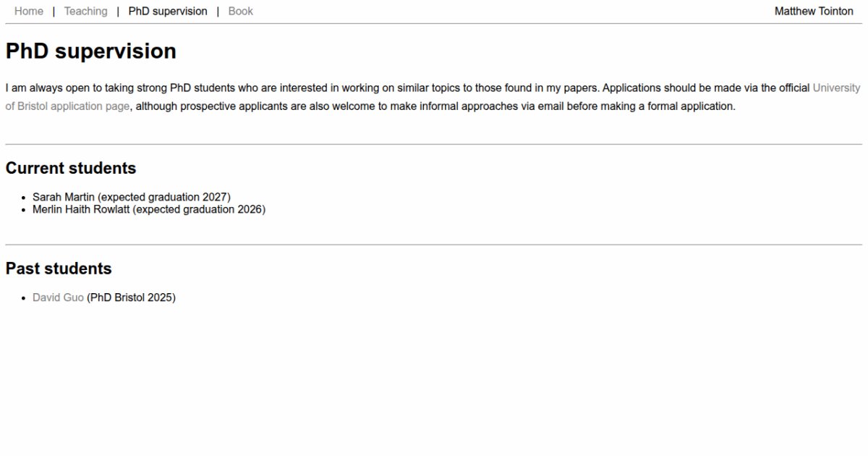868x456 pixels.
Task: Go to the Teaching page
Action: click(x=85, y=12)
